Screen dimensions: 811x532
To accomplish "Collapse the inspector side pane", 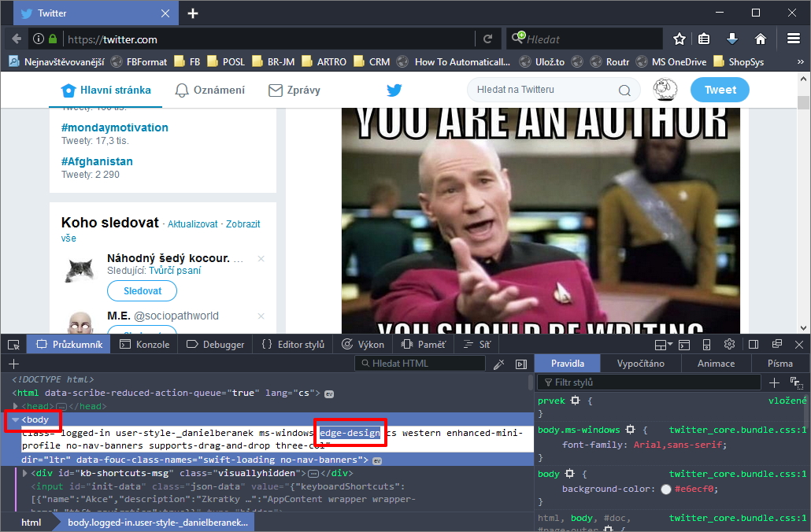I will [520, 364].
